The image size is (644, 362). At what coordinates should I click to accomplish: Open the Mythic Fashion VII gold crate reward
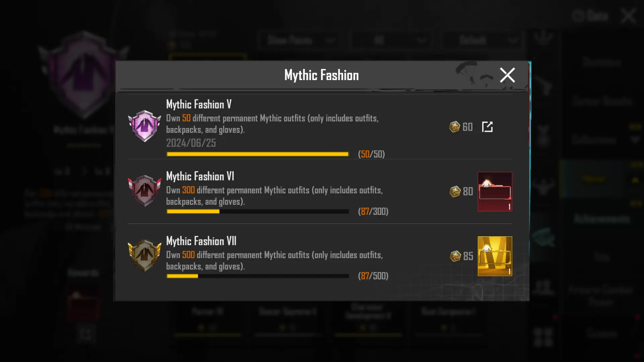[x=495, y=256]
